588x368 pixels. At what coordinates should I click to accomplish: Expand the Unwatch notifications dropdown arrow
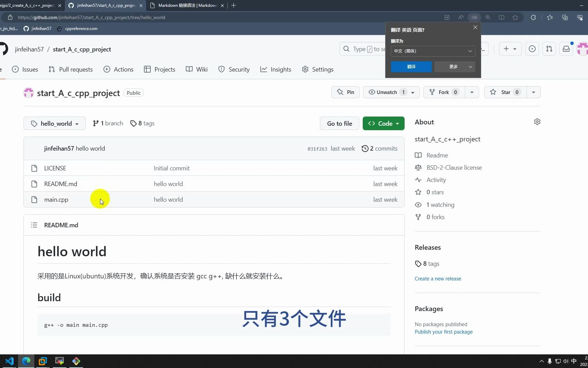click(x=413, y=92)
